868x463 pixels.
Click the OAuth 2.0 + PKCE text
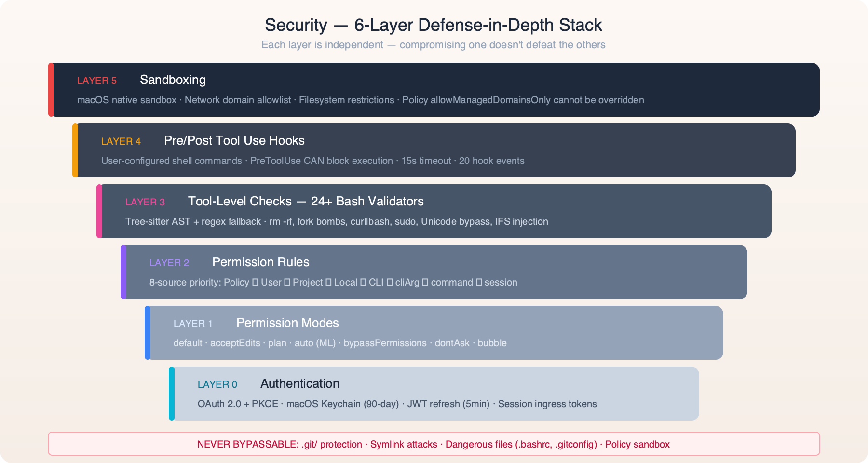point(238,404)
